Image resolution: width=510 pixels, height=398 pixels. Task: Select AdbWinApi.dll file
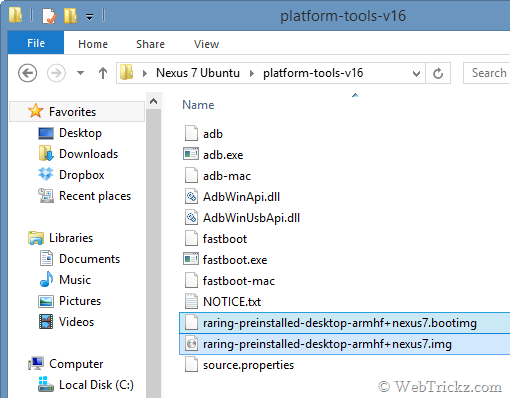click(241, 197)
